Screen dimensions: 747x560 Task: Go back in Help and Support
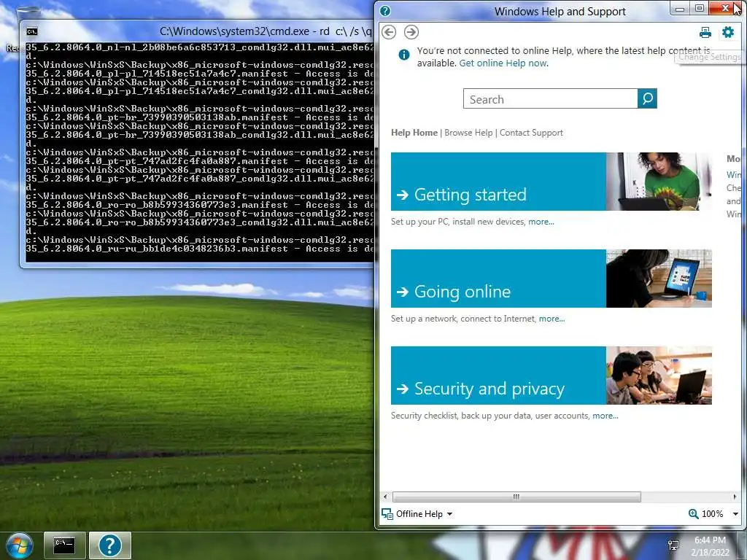[x=389, y=32]
